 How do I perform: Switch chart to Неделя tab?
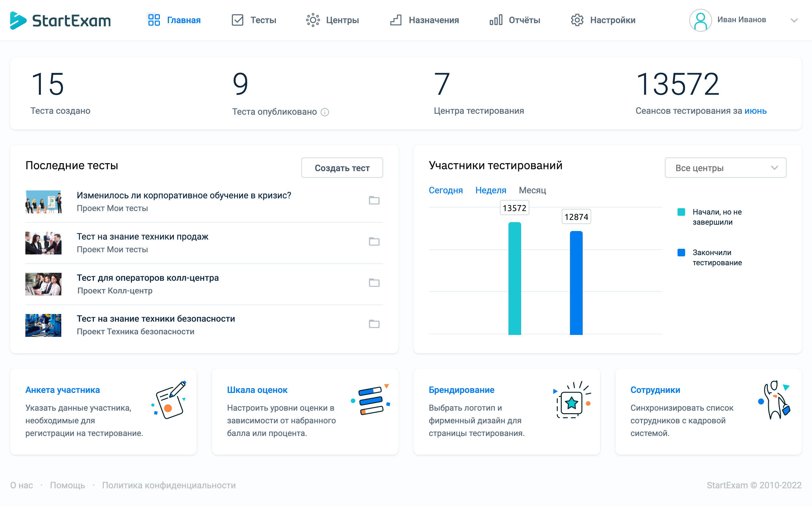[491, 190]
